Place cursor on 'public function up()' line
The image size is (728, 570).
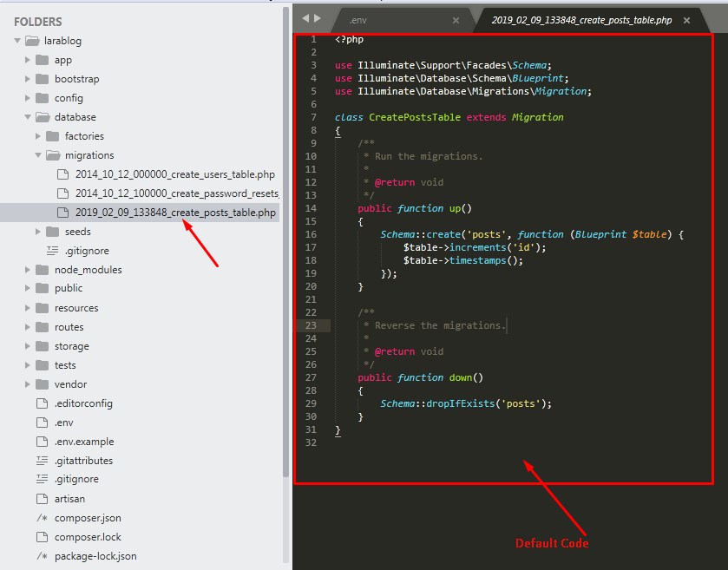[x=415, y=208]
